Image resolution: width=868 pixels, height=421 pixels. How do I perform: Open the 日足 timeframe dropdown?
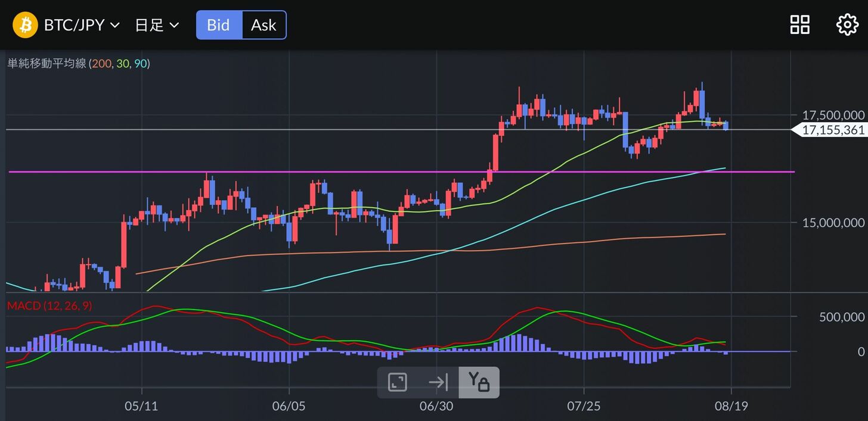pyautogui.click(x=157, y=25)
